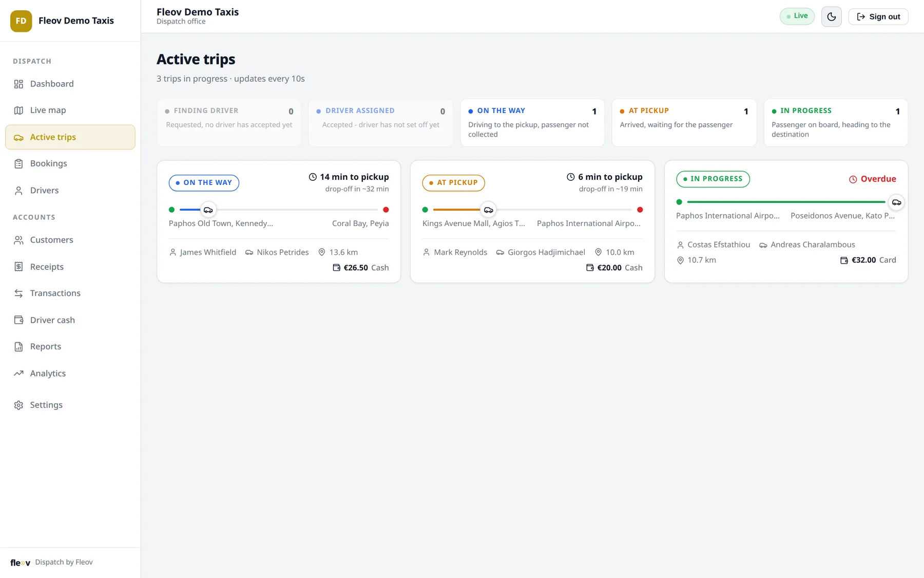
Task: Click the Settings gear icon
Action: (x=18, y=405)
